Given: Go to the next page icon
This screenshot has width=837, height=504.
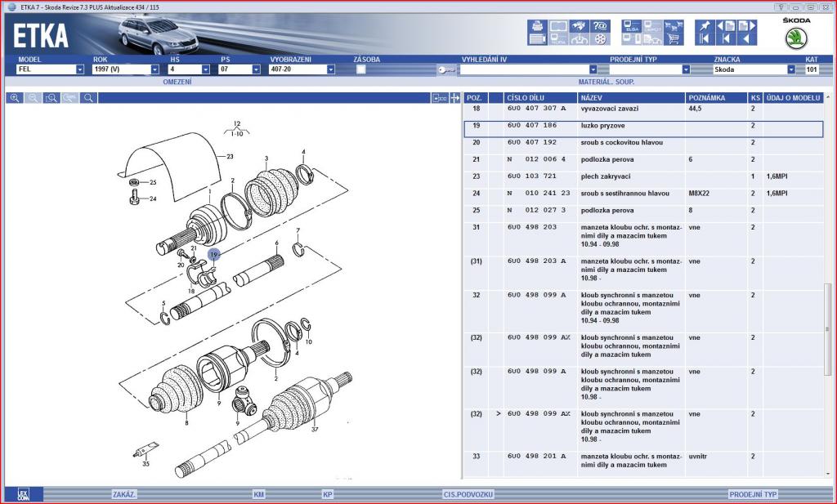Looking at the screenshot, I should [747, 25].
